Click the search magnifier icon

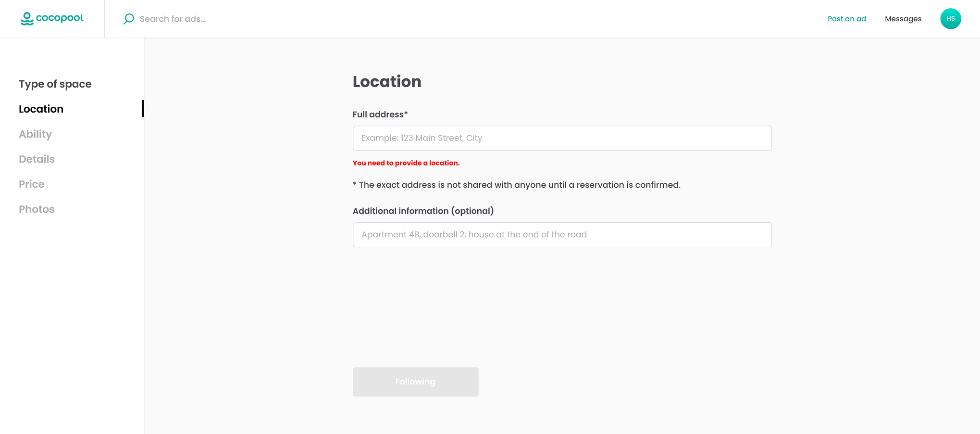coord(128,19)
